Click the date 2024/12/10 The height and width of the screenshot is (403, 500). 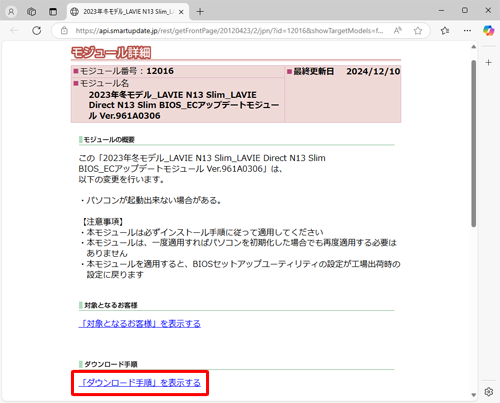373,71
